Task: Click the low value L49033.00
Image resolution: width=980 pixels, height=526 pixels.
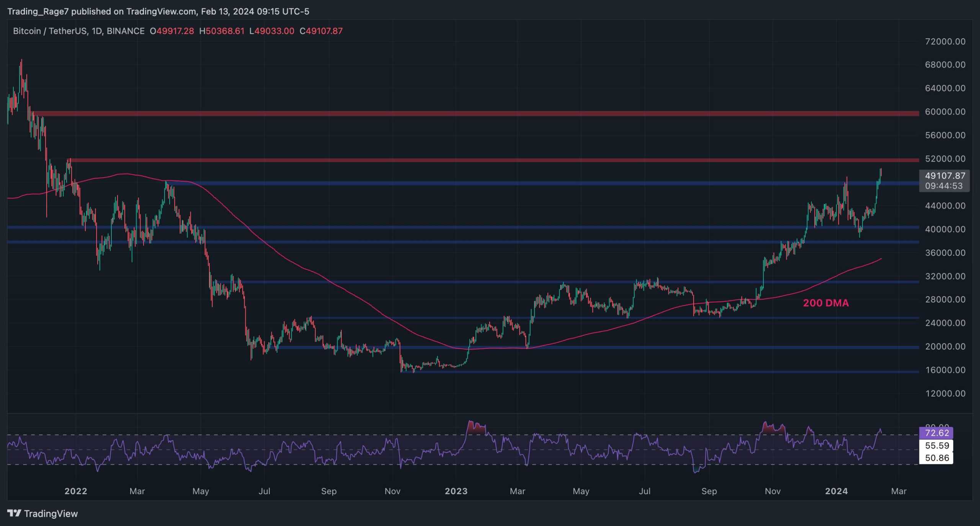Action: pyautogui.click(x=272, y=31)
